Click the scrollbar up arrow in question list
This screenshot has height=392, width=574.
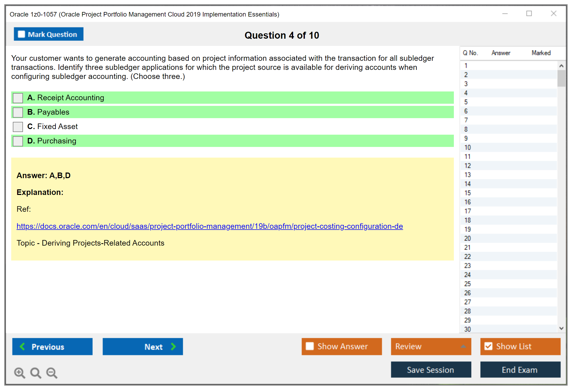click(x=561, y=65)
